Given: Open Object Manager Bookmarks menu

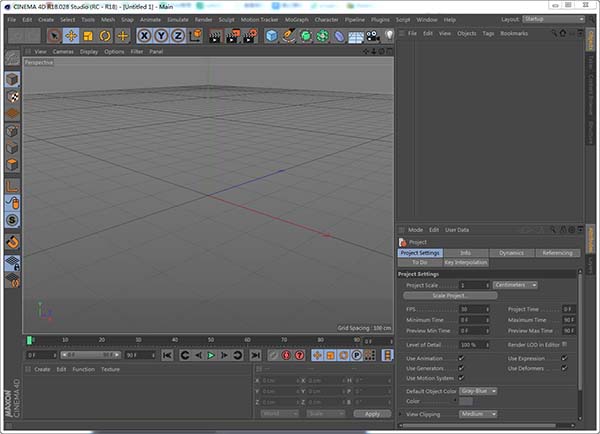Looking at the screenshot, I should point(514,33).
